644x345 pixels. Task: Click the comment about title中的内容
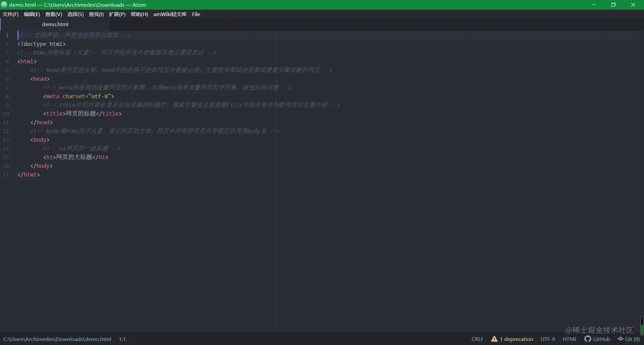click(x=191, y=105)
